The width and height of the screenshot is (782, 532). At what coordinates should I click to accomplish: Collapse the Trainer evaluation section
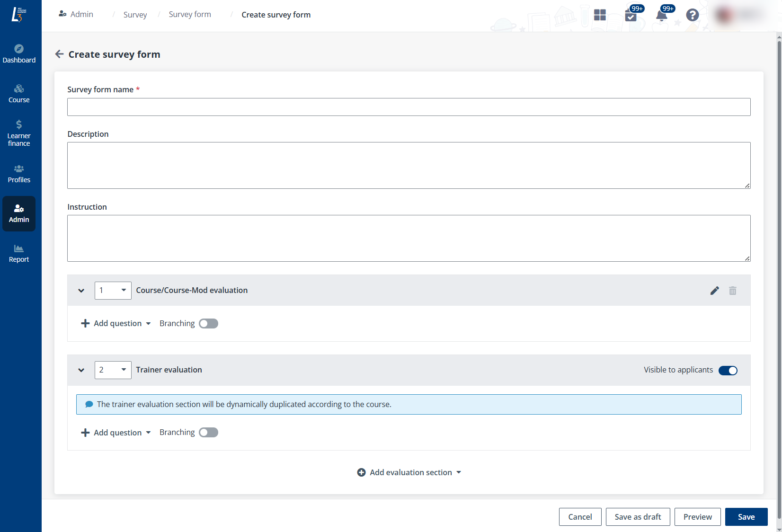coord(81,370)
